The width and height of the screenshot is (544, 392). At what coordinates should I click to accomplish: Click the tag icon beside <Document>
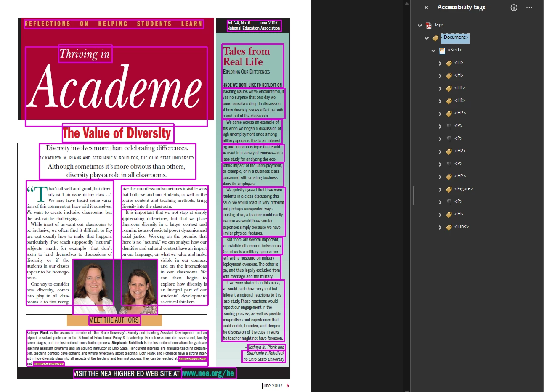click(x=435, y=38)
